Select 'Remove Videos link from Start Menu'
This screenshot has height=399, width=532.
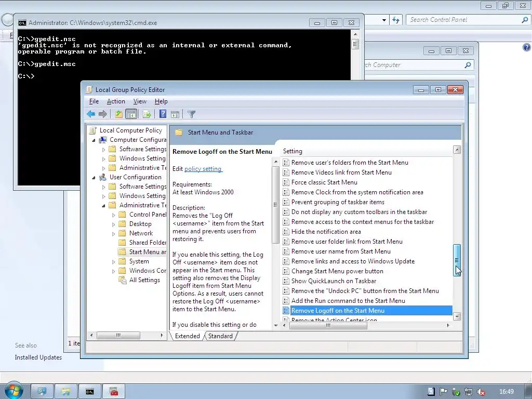[341, 172]
